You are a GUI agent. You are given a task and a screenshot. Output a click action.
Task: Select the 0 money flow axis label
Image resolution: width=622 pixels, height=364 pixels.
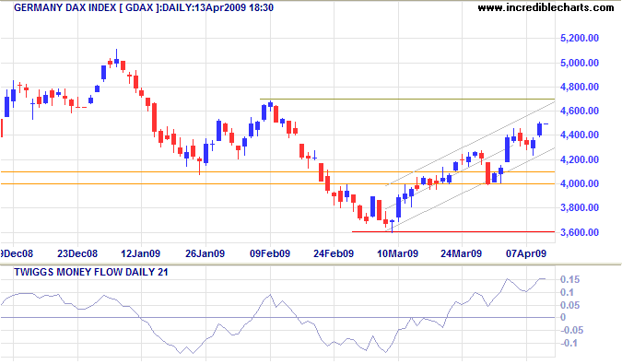pyautogui.click(x=563, y=318)
